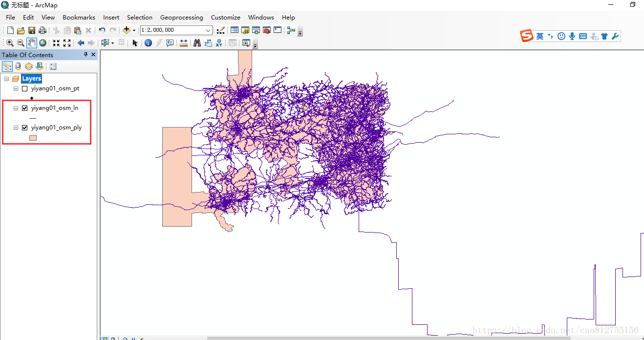Open the HTML Popup tool
The height and width of the screenshot is (340, 644).
pos(170,43)
